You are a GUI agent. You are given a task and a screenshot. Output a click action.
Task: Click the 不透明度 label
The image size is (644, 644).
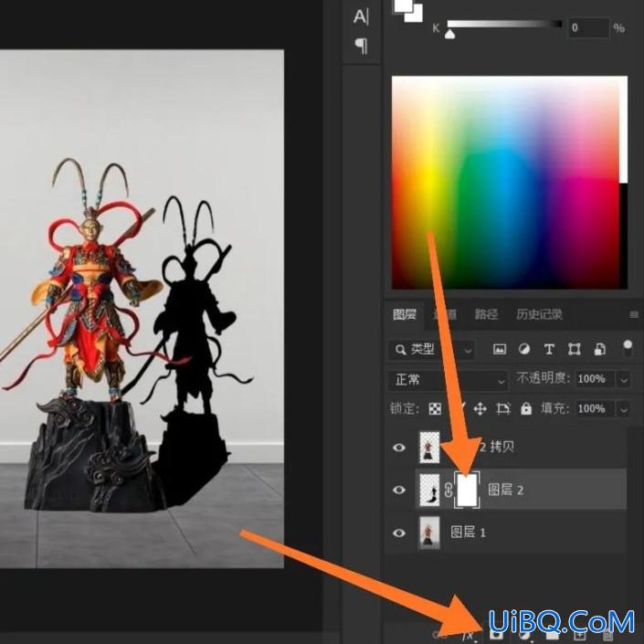pyautogui.click(x=544, y=379)
